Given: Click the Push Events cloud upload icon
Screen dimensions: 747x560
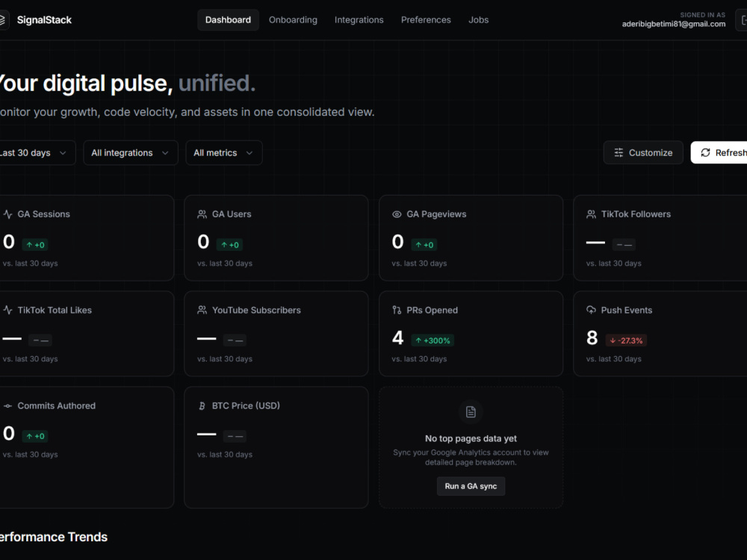Looking at the screenshot, I should click(x=591, y=310).
